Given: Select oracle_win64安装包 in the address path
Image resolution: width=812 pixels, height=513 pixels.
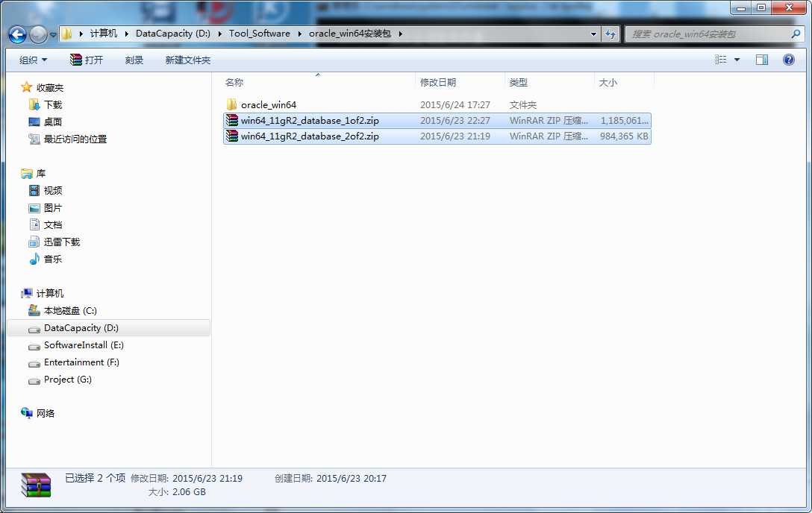Looking at the screenshot, I should coord(350,33).
